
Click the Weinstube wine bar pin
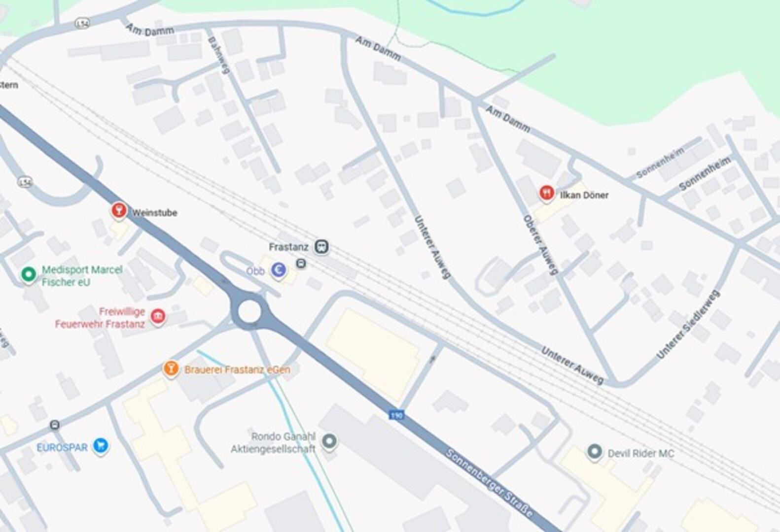(118, 210)
